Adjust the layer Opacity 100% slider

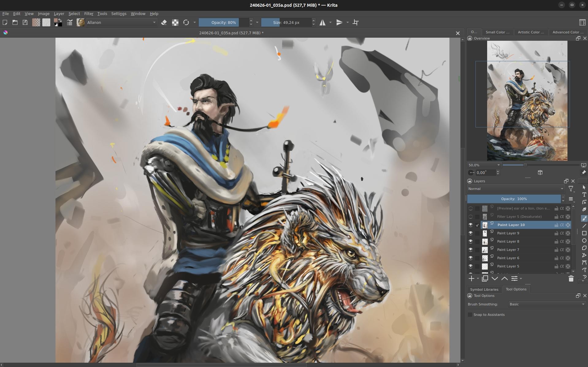pos(514,199)
